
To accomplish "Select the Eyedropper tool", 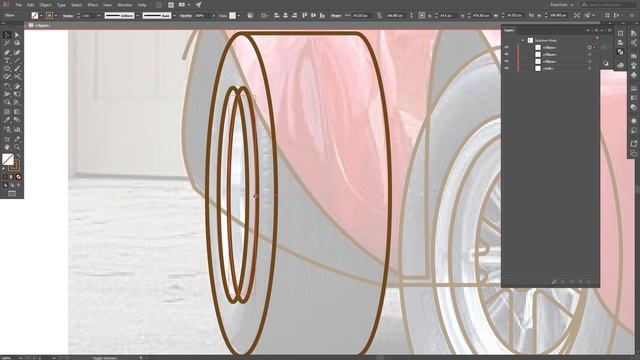I will pyautogui.click(x=7, y=120).
